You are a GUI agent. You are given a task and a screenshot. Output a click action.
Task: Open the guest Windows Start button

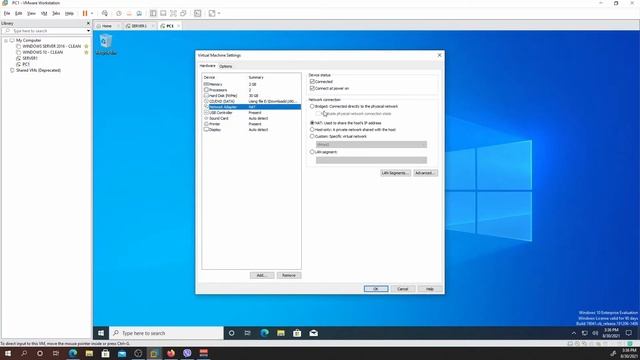[101, 333]
